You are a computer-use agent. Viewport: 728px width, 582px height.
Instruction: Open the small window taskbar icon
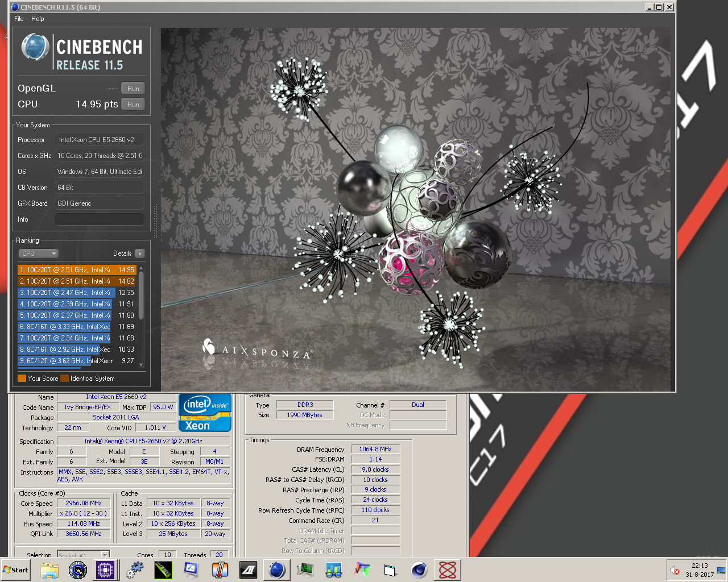click(x=390, y=570)
